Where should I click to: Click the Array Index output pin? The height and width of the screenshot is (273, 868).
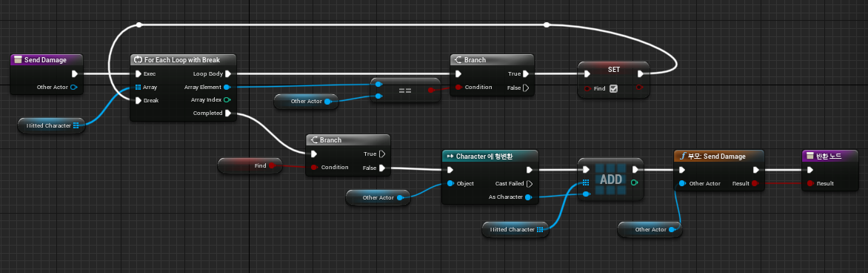pos(227,100)
